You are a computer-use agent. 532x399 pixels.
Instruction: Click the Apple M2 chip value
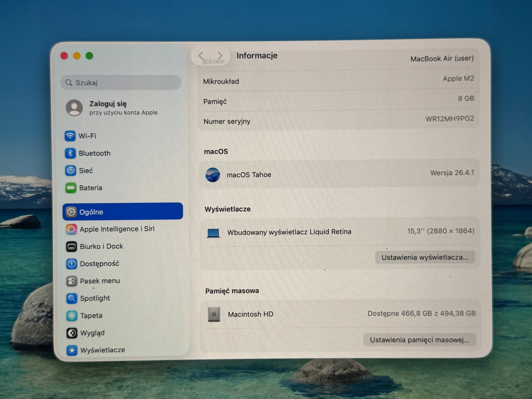point(458,79)
